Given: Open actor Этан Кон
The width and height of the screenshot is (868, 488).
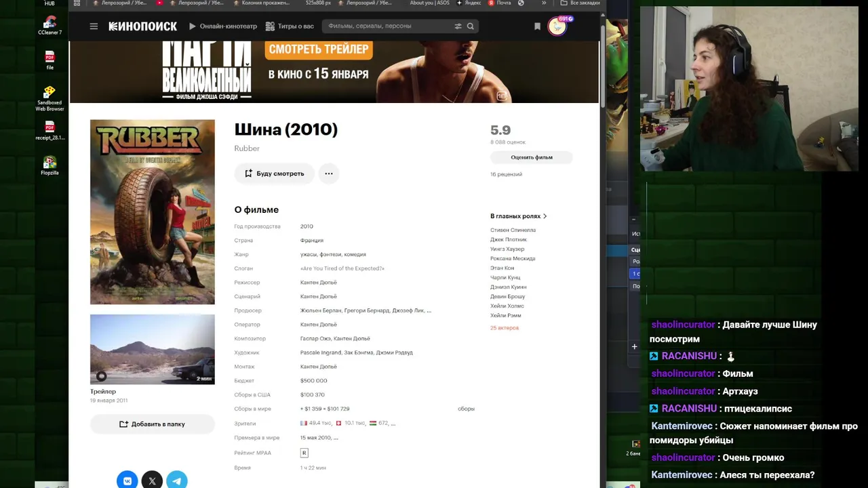Looking at the screenshot, I should [x=502, y=268].
